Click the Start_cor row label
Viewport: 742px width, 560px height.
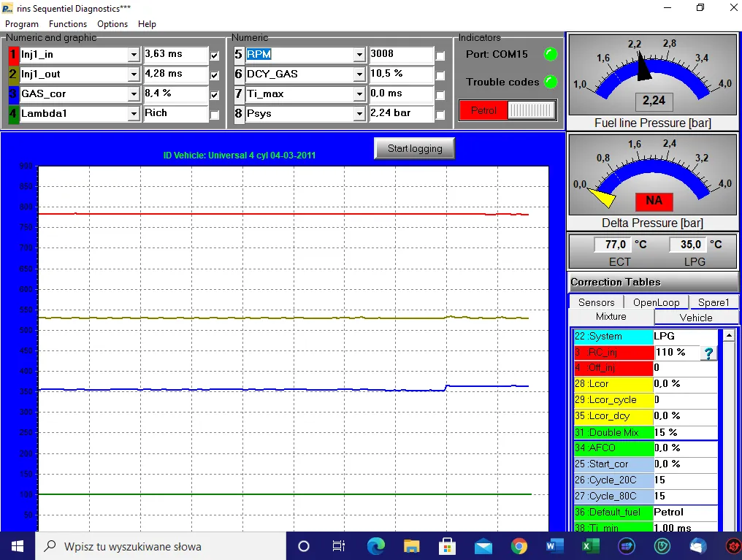coord(613,464)
